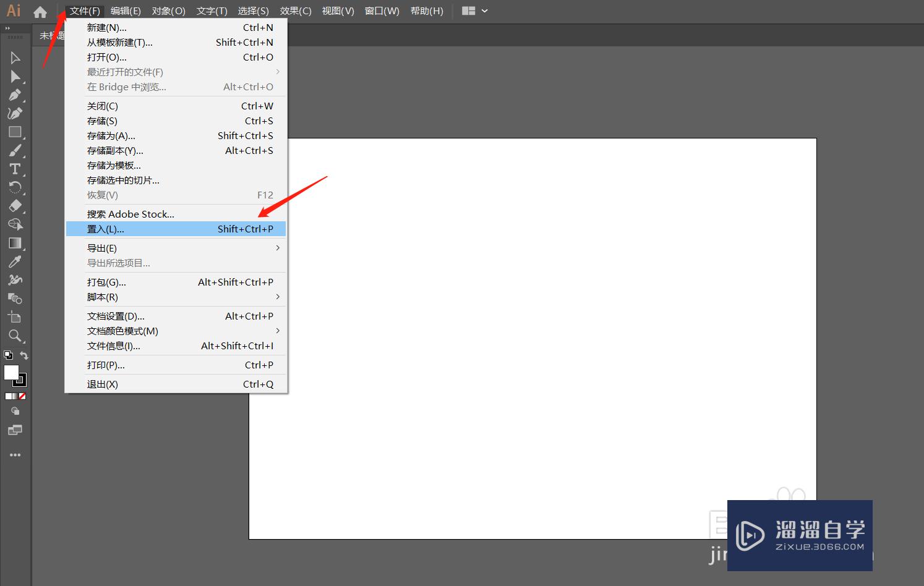Select the Curvature tool
The width and height of the screenshot is (924, 586).
pos(15,114)
